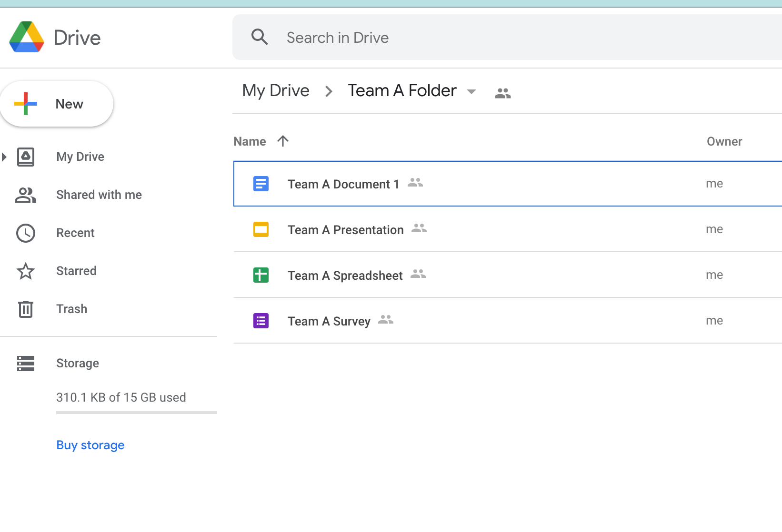
Task: Click the Docs icon for Team A Document 1
Action: (x=261, y=184)
